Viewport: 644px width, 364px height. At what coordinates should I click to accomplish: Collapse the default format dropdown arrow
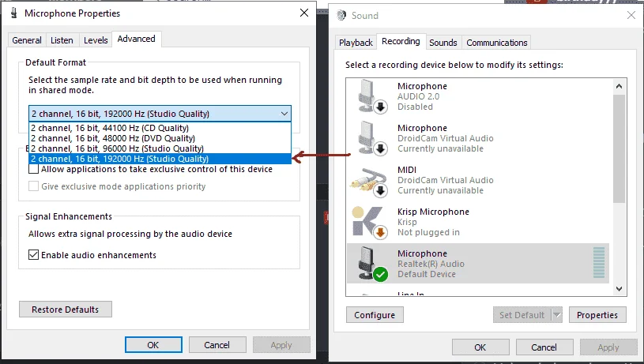point(284,114)
